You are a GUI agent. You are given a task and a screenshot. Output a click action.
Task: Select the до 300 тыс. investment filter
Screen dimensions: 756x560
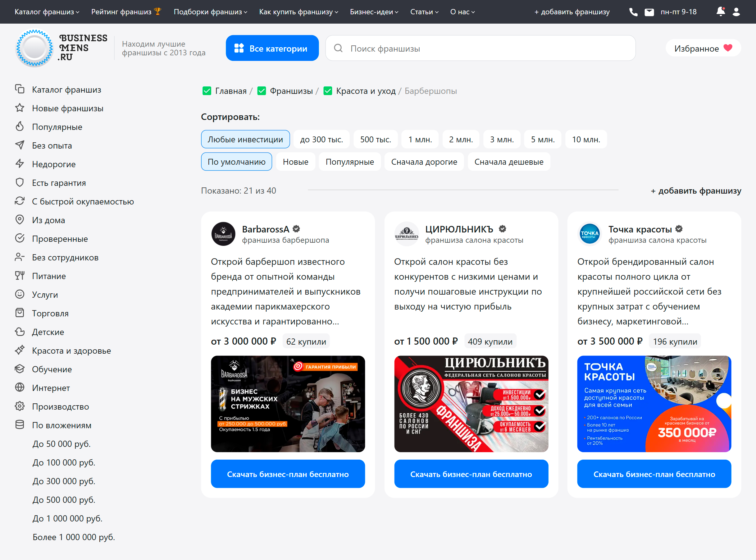point(321,139)
